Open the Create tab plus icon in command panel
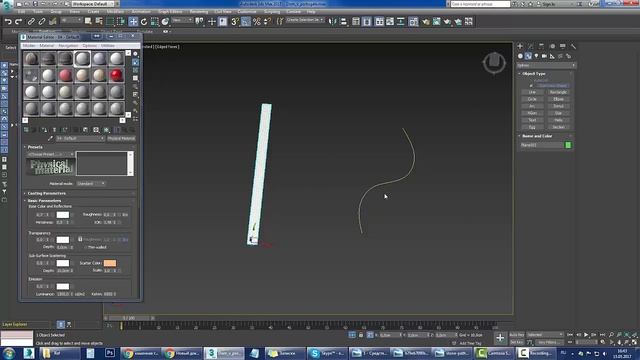This screenshot has height=360, width=640. coord(520,46)
